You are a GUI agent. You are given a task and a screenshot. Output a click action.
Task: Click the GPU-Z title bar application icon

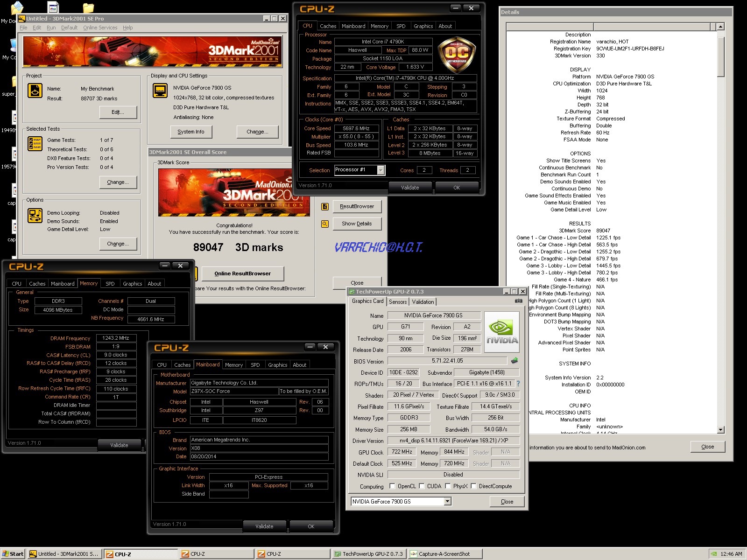352,292
